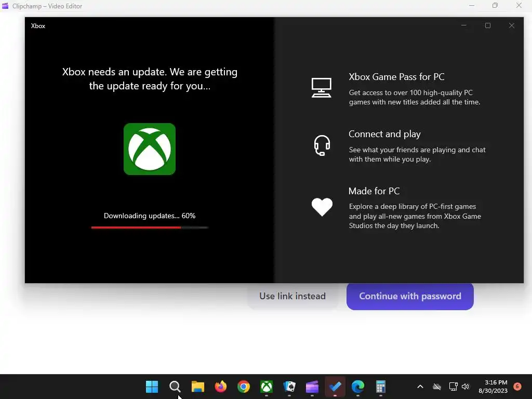This screenshot has width=532, height=399.
Task: Click the headset icon beside Connect and play
Action: click(x=322, y=145)
